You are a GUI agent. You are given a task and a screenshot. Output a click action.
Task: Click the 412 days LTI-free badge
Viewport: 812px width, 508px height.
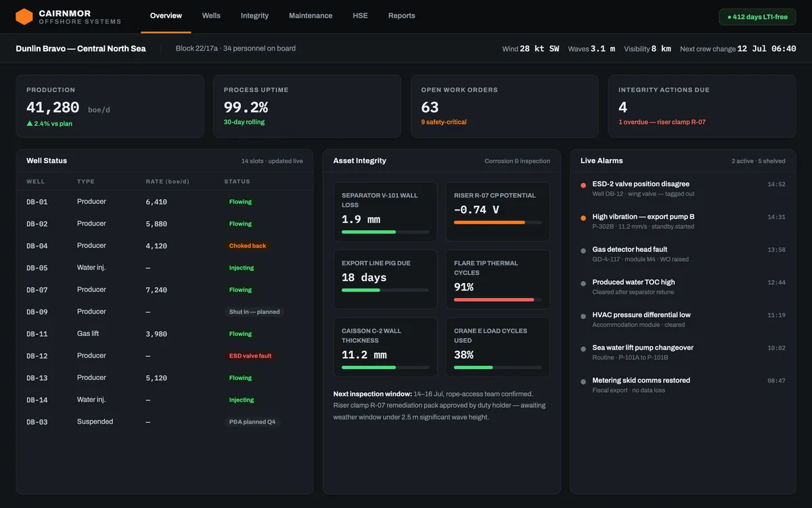click(757, 17)
